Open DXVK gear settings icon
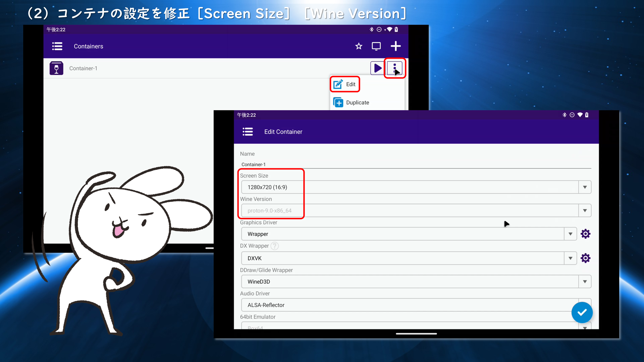 click(585, 258)
